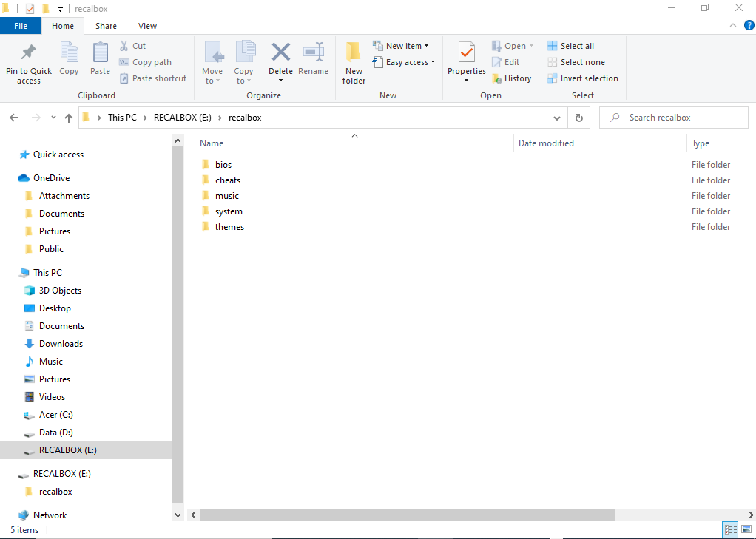The image size is (756, 539).
Task: Click the Search recalbox input field
Action: point(674,118)
